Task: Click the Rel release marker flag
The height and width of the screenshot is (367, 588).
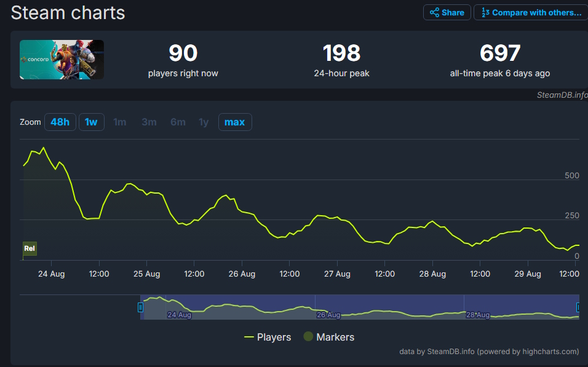Action: 30,248
